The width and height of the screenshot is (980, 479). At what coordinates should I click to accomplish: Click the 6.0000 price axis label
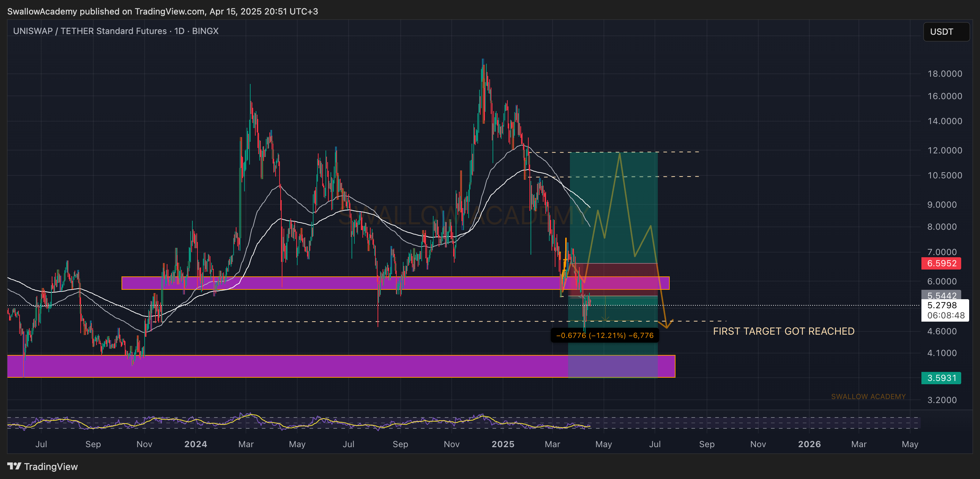click(942, 281)
